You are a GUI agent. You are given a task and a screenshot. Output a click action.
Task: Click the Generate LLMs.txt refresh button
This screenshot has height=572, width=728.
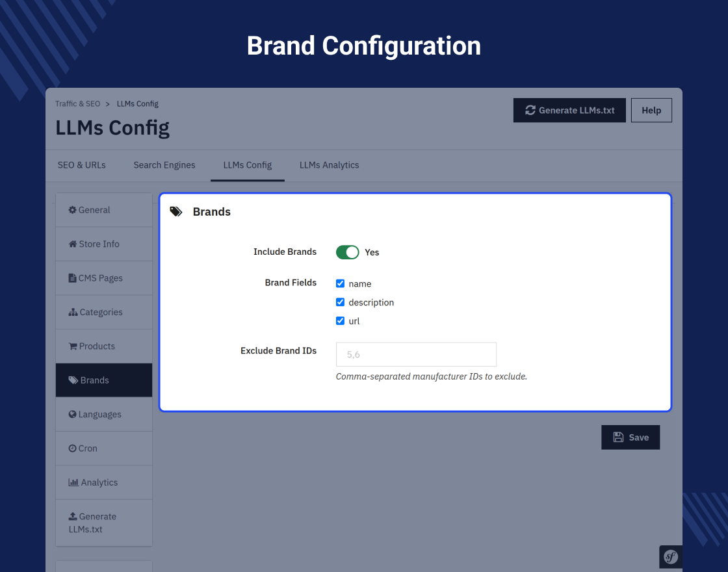(x=569, y=110)
